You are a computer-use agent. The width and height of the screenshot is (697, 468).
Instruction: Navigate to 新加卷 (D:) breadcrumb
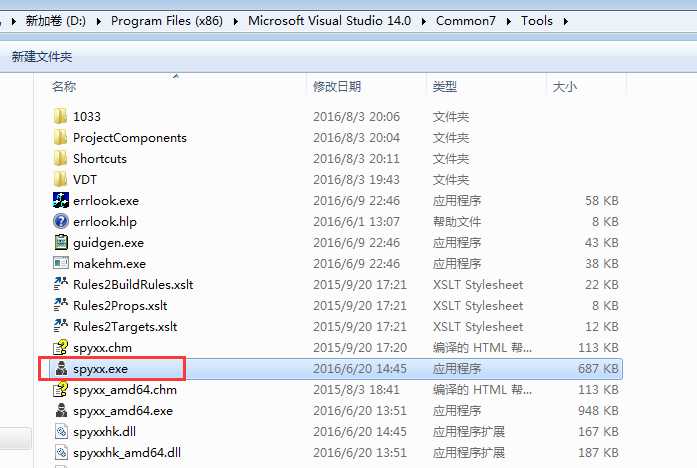pos(56,21)
